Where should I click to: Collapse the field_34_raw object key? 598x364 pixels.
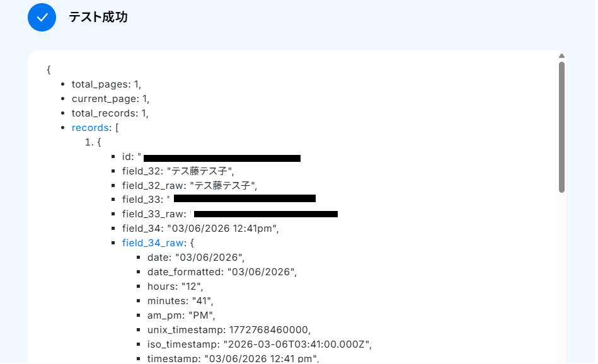(153, 243)
